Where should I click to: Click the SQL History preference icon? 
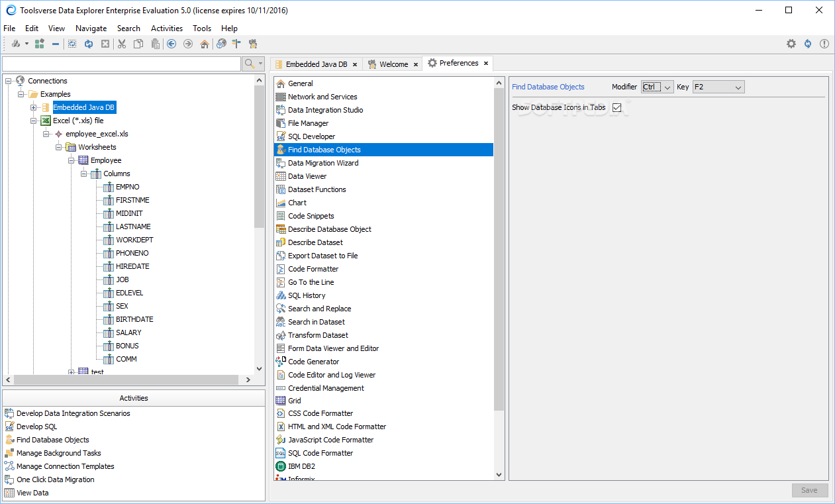281,295
